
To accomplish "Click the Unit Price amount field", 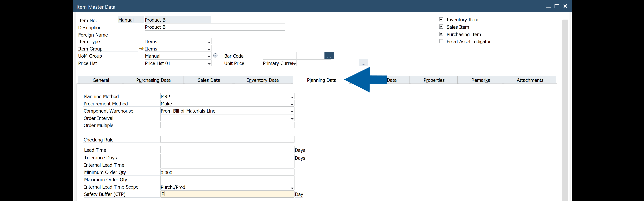I will click(x=314, y=63).
